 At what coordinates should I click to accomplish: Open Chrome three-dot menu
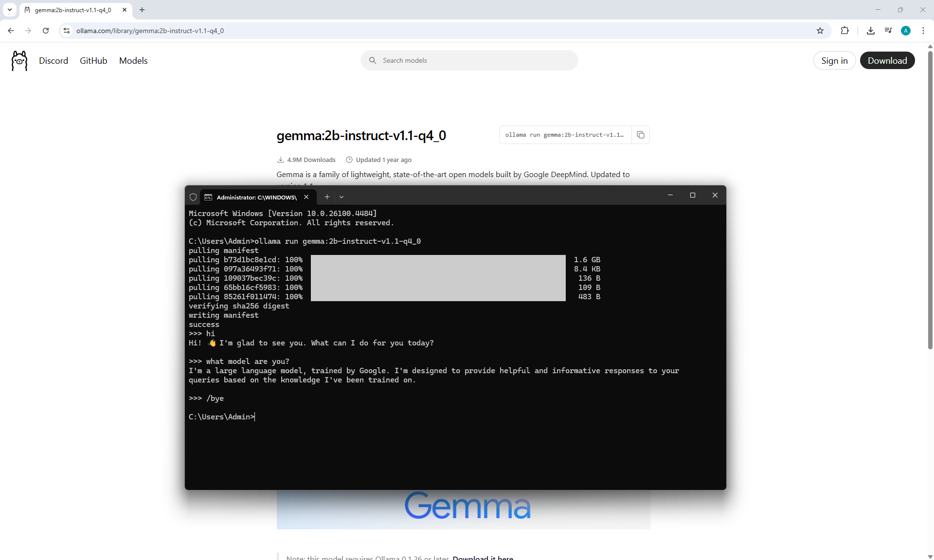(x=923, y=31)
